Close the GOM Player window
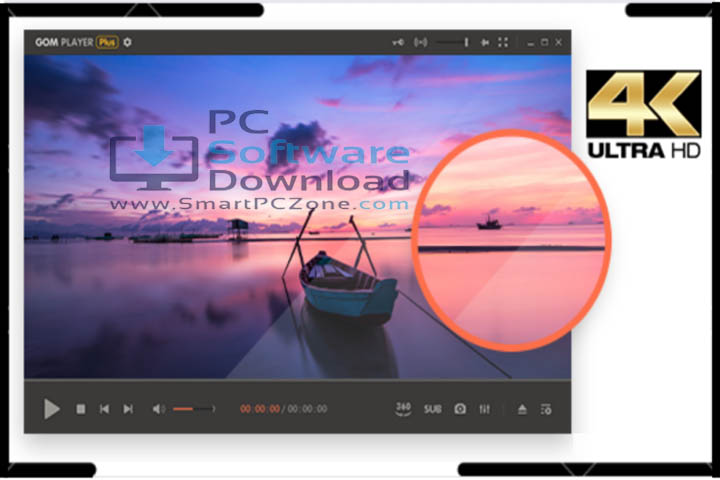This screenshot has width=720, height=480. click(558, 42)
